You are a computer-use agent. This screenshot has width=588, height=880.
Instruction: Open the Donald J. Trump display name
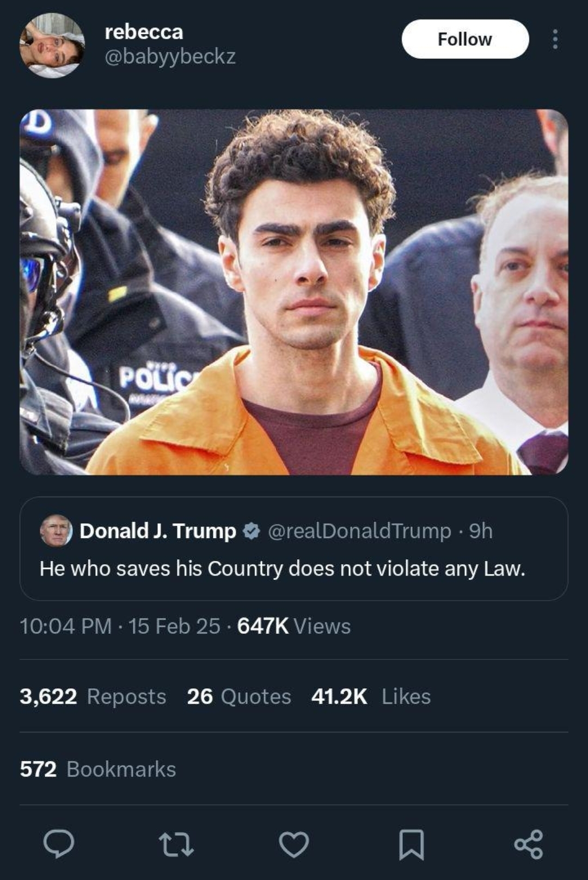click(158, 530)
